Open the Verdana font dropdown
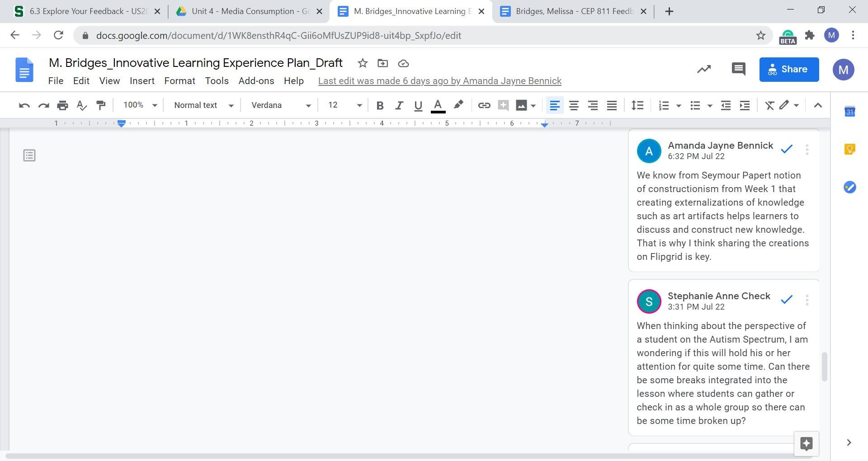868x461 pixels. coord(281,105)
